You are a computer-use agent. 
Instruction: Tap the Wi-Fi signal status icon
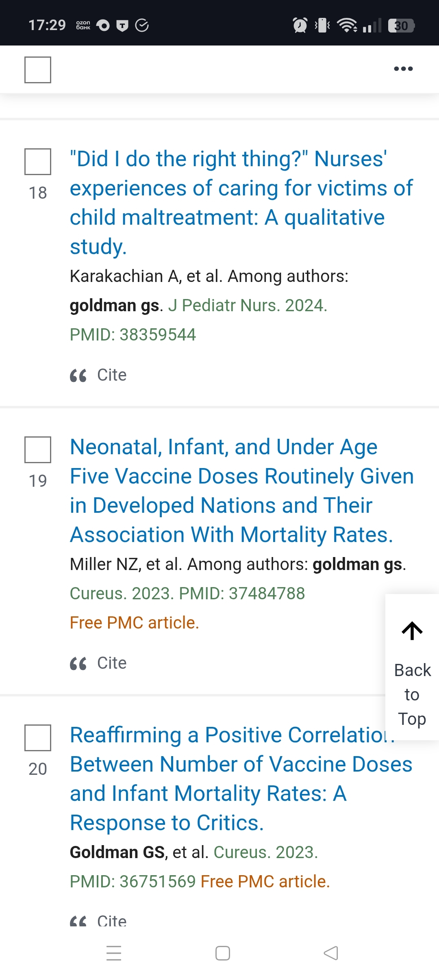[347, 25]
